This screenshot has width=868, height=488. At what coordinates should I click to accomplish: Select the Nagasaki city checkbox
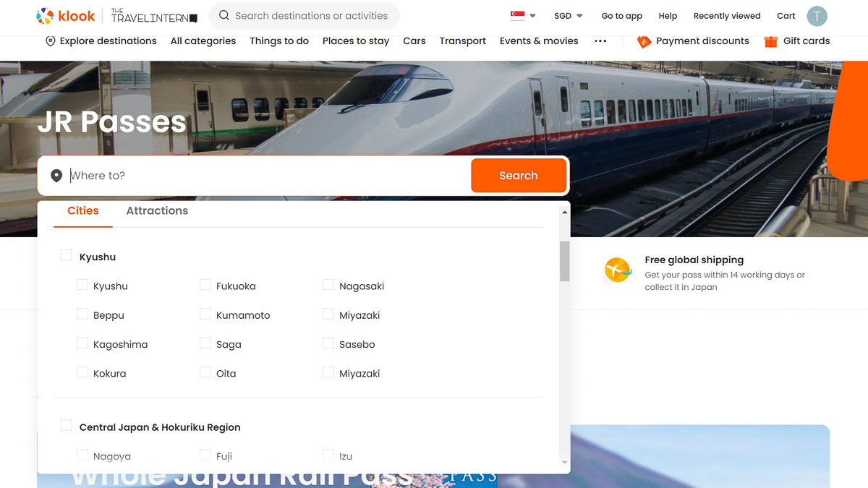pos(328,285)
